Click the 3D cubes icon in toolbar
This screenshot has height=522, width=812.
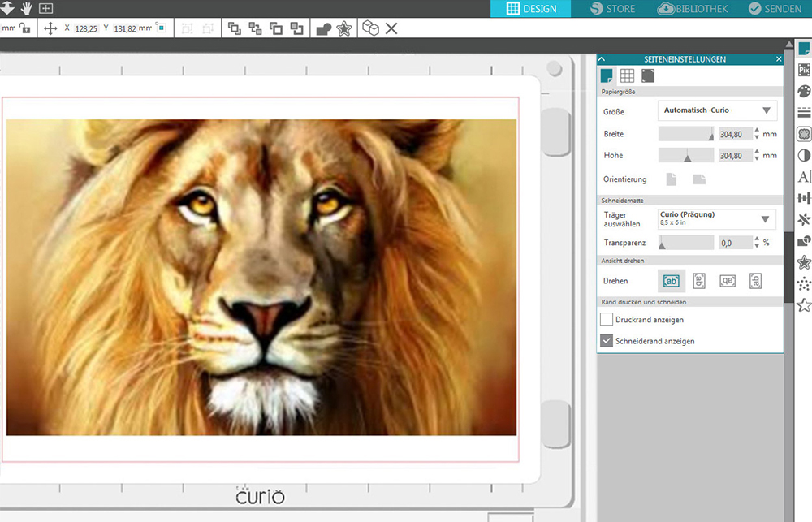tap(369, 28)
